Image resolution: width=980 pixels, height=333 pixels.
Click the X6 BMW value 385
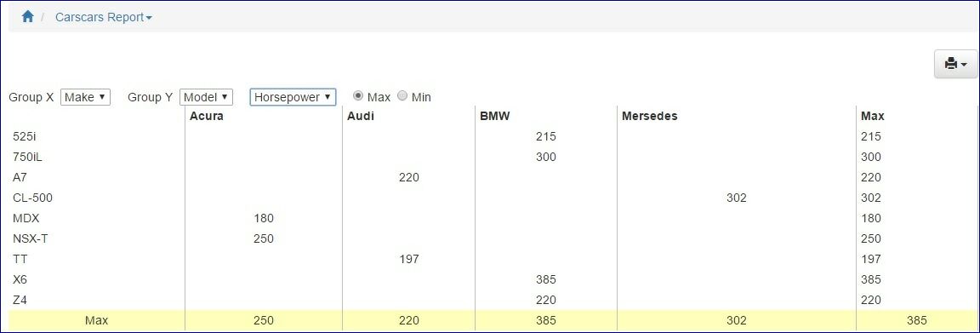tap(545, 279)
